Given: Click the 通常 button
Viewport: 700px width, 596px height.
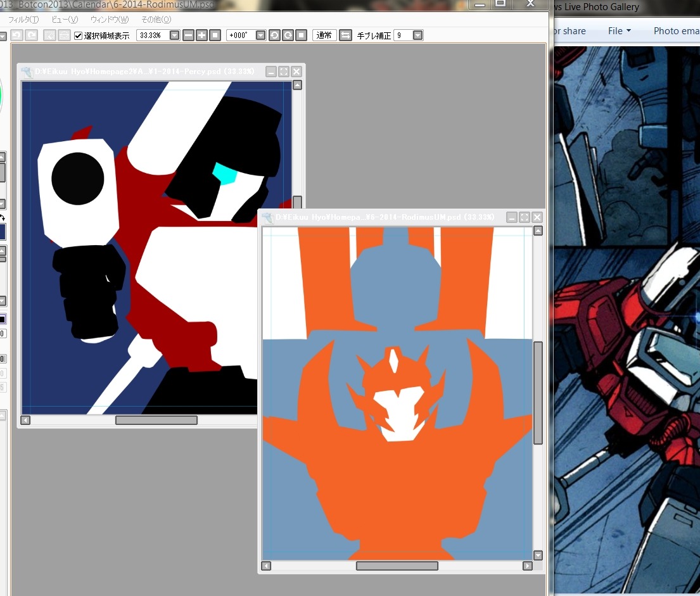Looking at the screenshot, I should 324,35.
